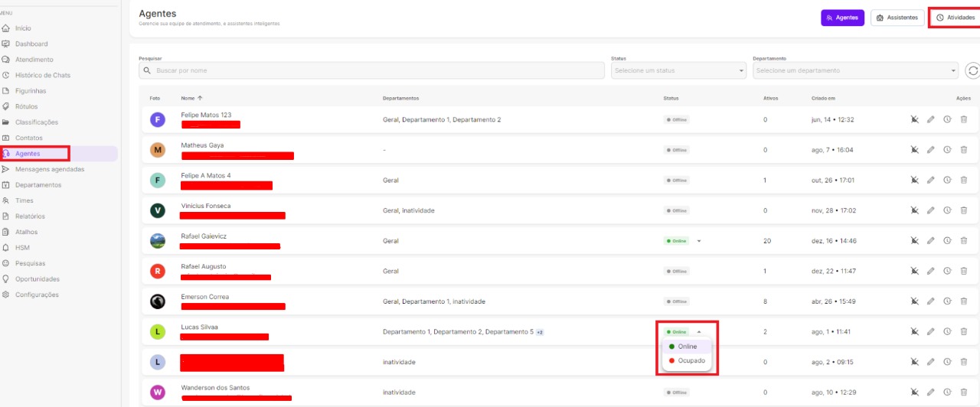980x407 pixels.
Task: Click trash icon in Emerson Correa row
Action: click(964, 301)
